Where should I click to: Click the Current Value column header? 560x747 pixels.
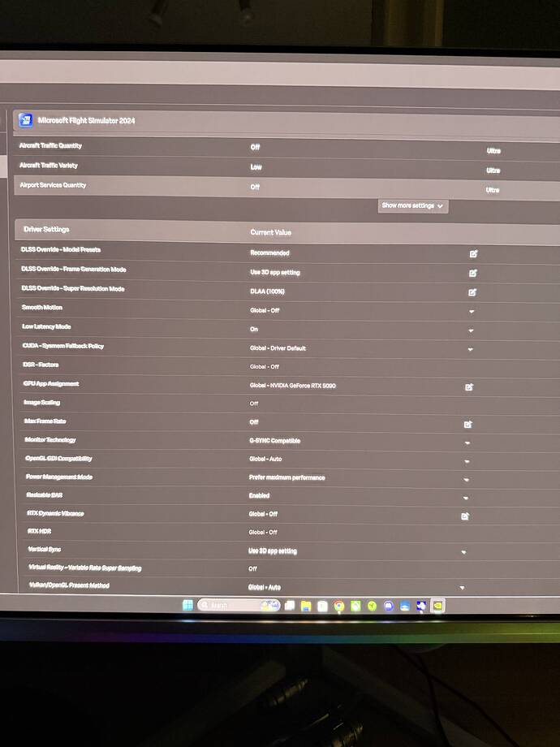pyautogui.click(x=270, y=232)
